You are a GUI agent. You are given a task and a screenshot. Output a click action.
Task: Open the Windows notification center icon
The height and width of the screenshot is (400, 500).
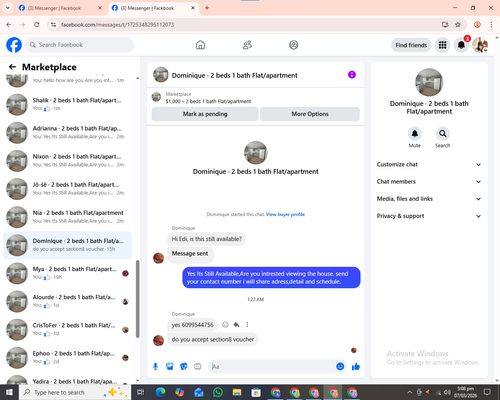(x=487, y=392)
